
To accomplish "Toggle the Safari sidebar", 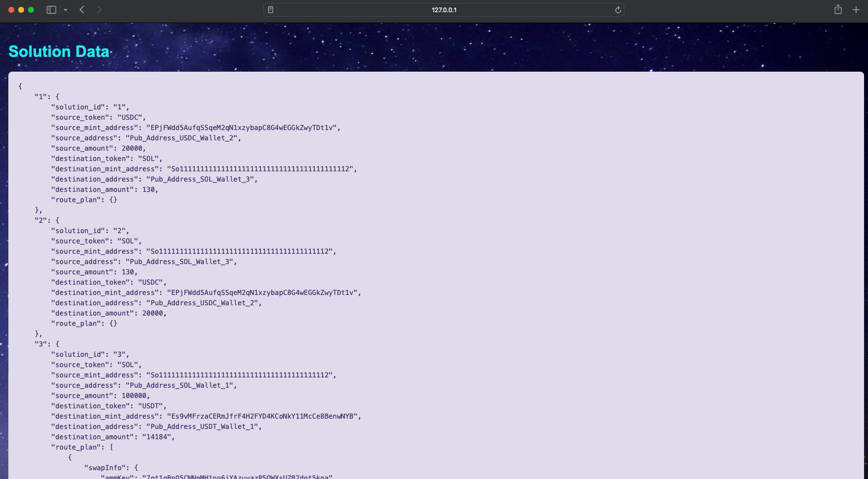I will pos(51,10).
